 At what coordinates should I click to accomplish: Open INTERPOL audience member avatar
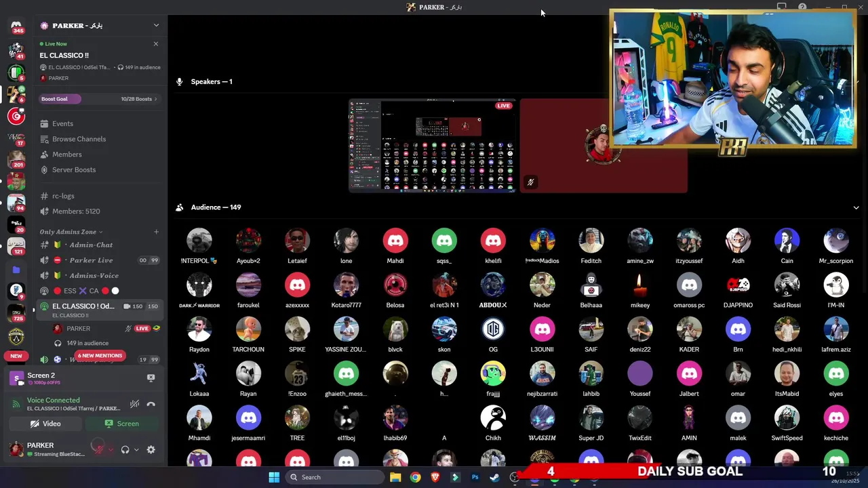click(x=199, y=241)
